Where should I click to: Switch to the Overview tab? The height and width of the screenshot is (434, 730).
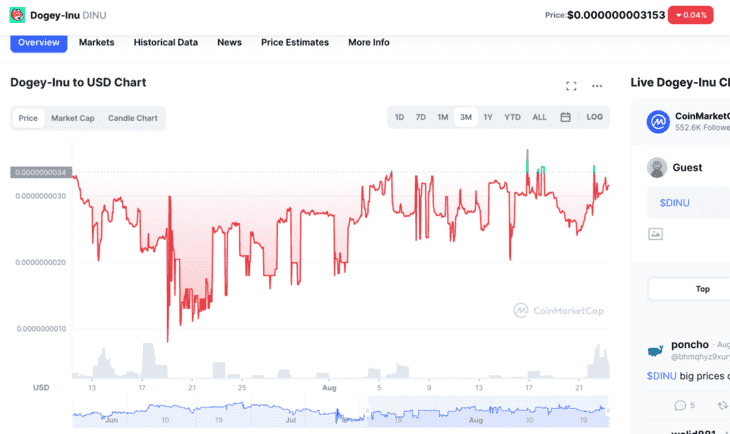pos(39,43)
